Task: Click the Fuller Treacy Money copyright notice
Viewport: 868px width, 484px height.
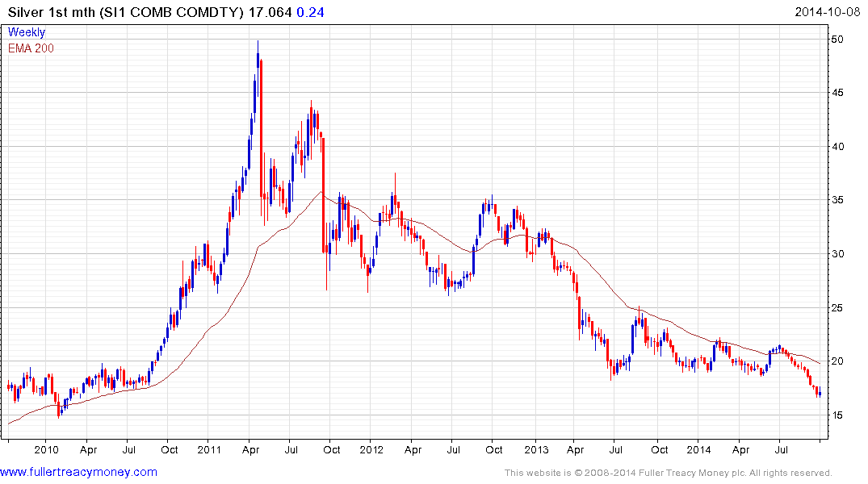Action: [669, 473]
